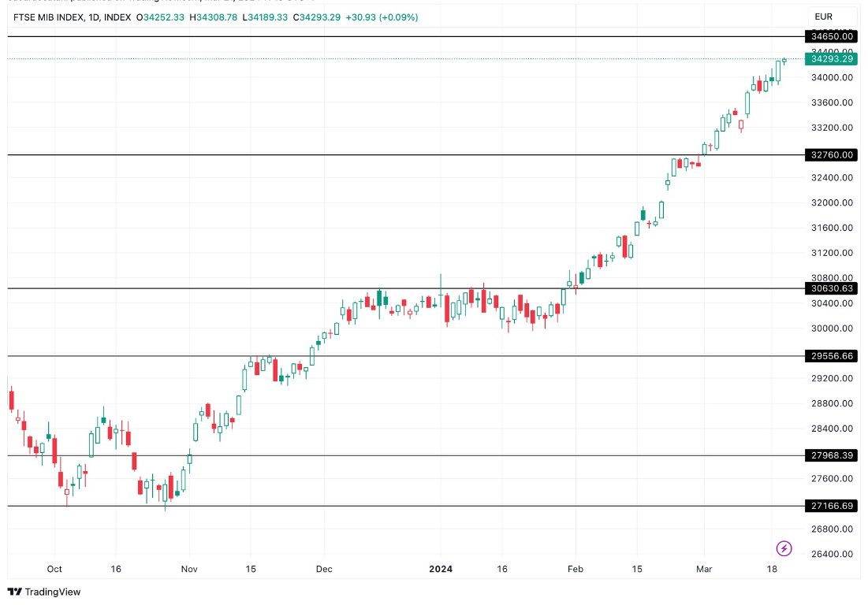Select the 2024 label on the time axis
The image size is (868, 605).
click(x=441, y=569)
